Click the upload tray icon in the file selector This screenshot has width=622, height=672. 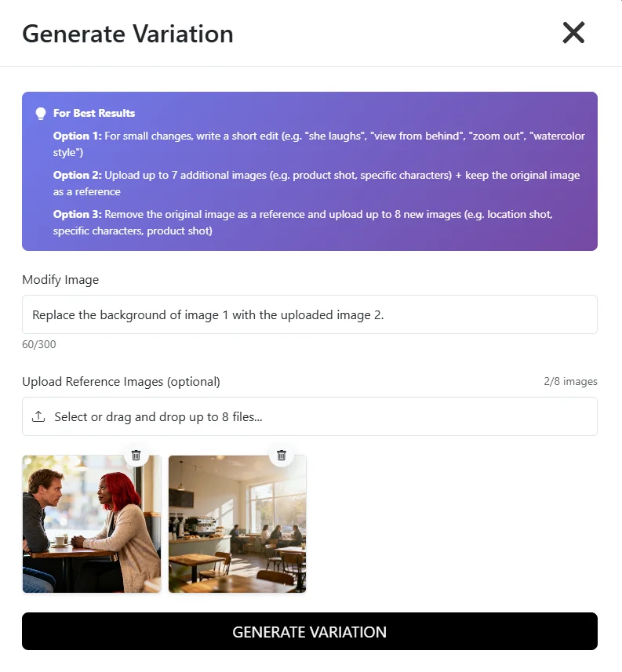[39, 416]
